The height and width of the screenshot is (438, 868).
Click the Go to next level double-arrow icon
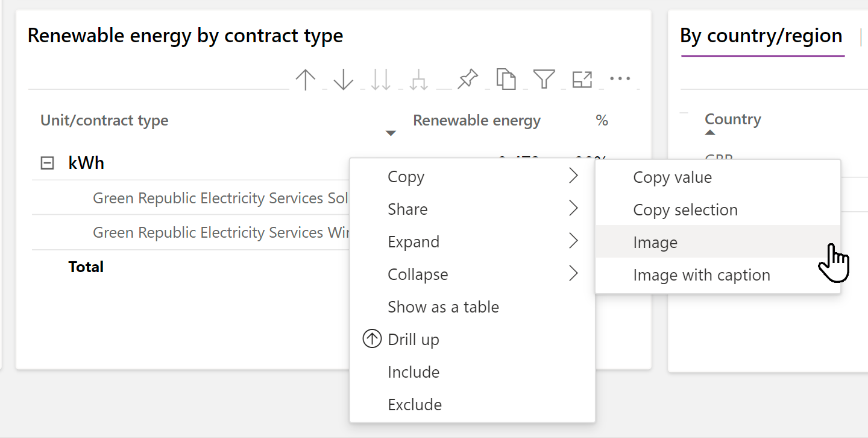(381, 79)
